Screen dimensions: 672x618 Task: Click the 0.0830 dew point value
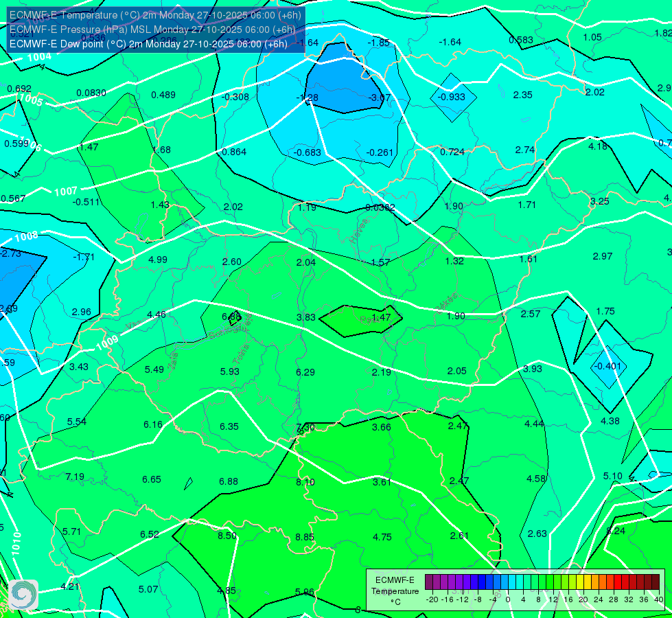pyautogui.click(x=91, y=93)
